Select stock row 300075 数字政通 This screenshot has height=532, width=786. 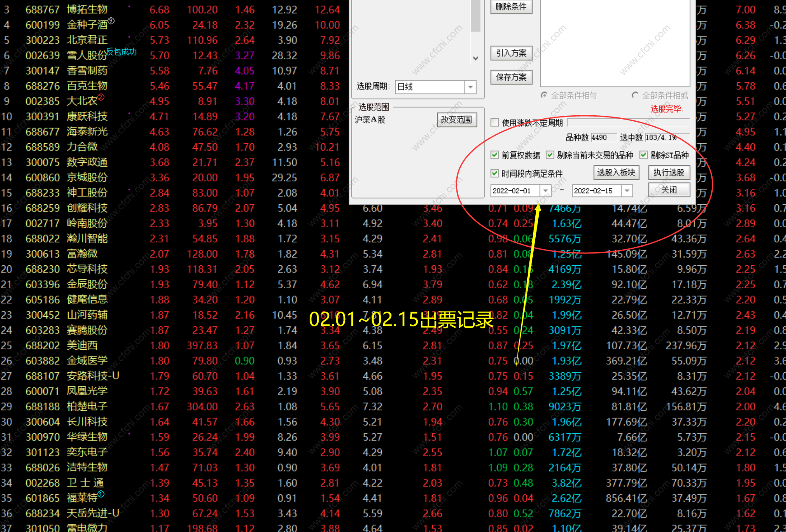click(66, 162)
